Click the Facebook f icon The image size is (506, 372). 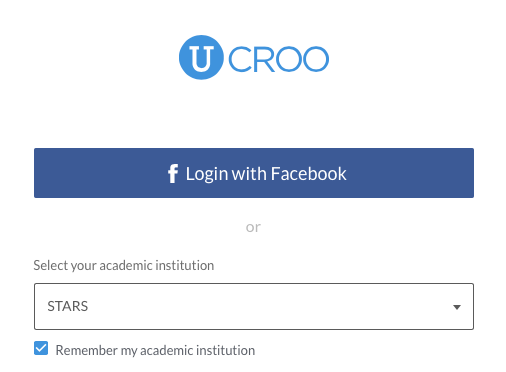(173, 173)
